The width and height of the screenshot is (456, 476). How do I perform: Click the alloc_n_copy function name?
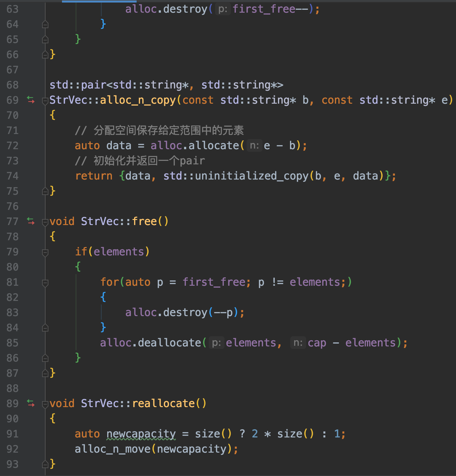point(138,100)
